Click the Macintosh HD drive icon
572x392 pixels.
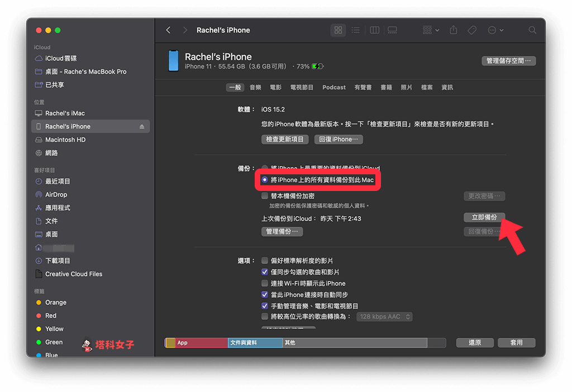pos(39,140)
